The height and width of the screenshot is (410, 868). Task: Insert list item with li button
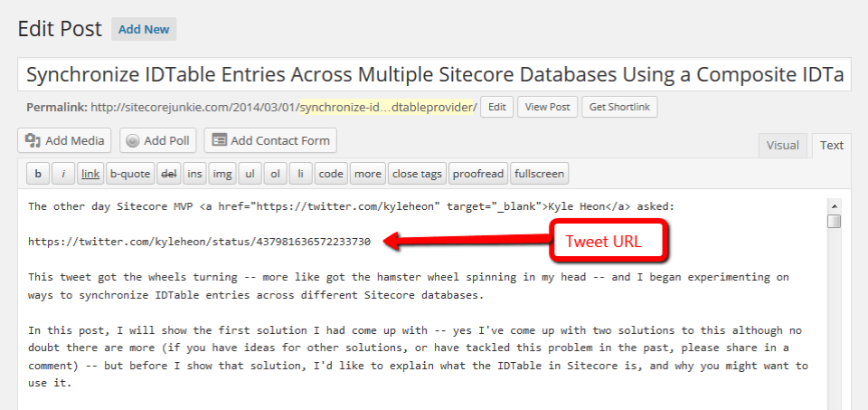302,173
